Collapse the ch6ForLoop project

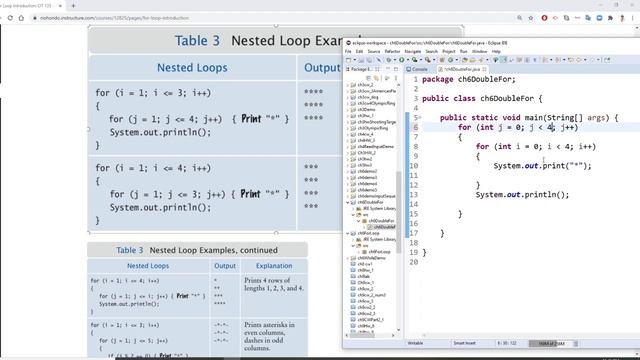(348, 233)
